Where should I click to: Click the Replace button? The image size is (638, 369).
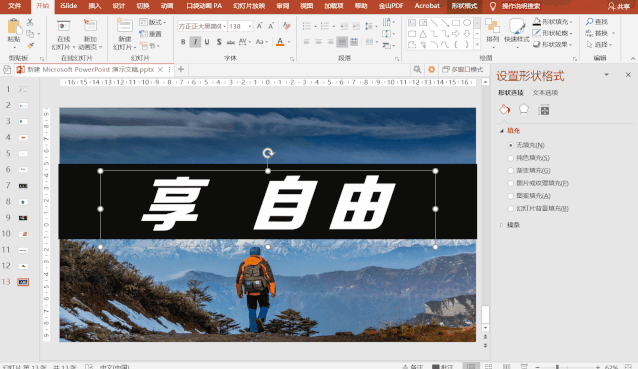coord(600,33)
